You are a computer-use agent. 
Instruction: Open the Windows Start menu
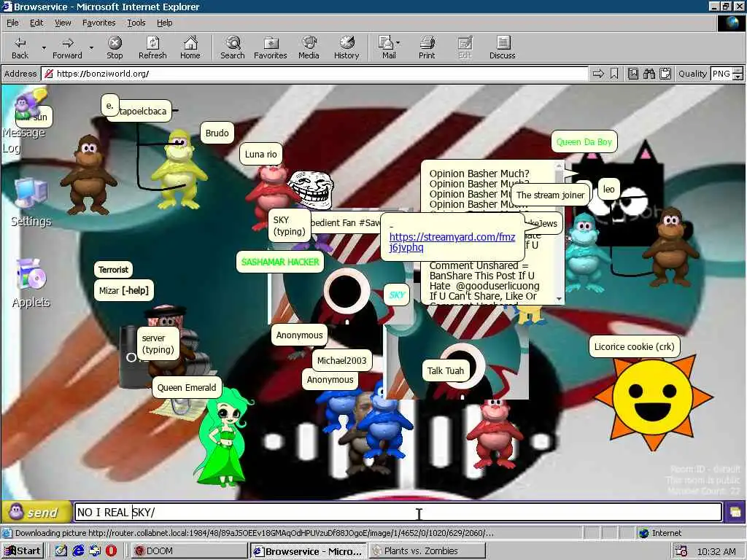click(23, 551)
